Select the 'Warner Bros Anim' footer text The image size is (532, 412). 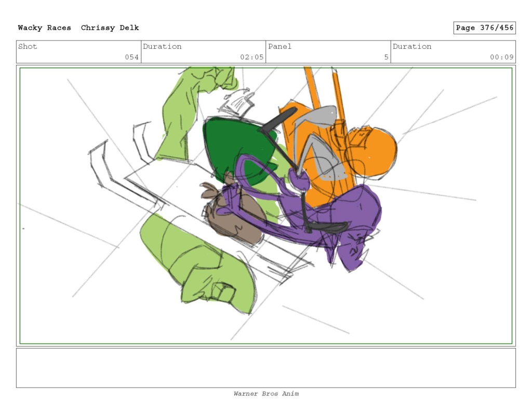tap(266, 394)
